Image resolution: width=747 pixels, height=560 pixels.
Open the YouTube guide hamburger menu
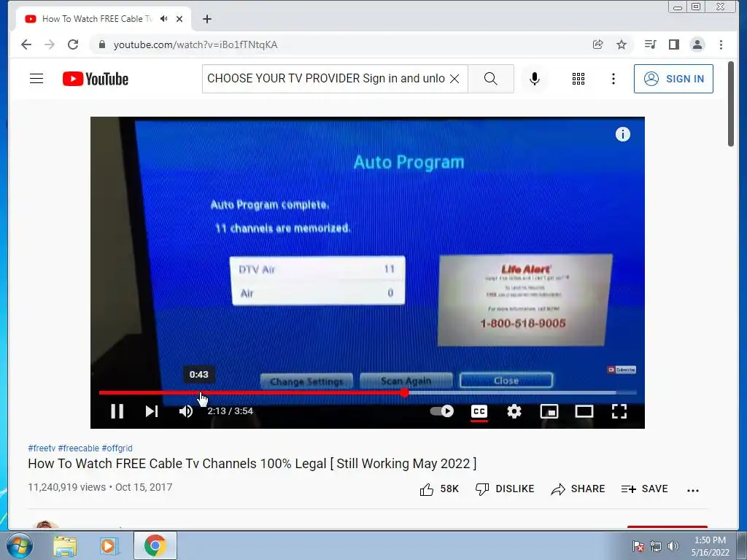(36, 79)
